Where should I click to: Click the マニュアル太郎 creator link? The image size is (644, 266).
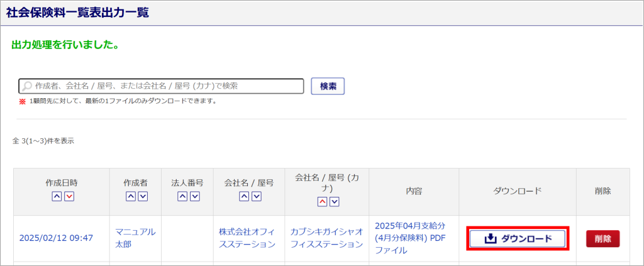pos(135,238)
